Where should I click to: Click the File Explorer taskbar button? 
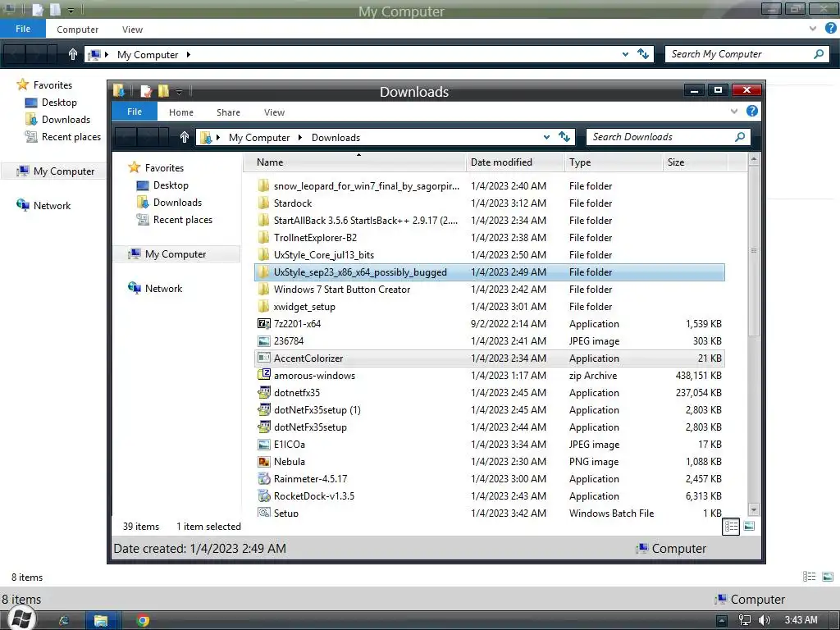pyautogui.click(x=101, y=620)
